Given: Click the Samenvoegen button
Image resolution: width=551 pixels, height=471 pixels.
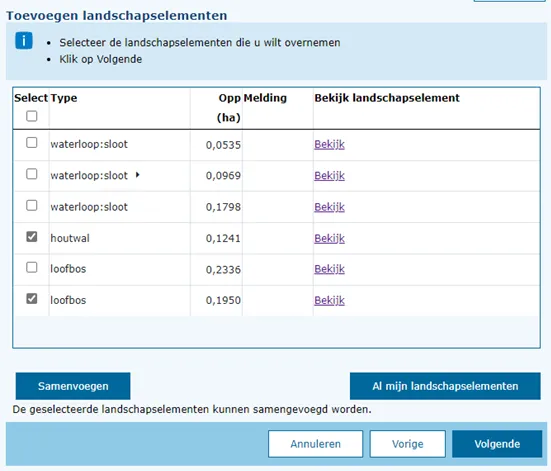Looking at the screenshot, I should (x=73, y=386).
